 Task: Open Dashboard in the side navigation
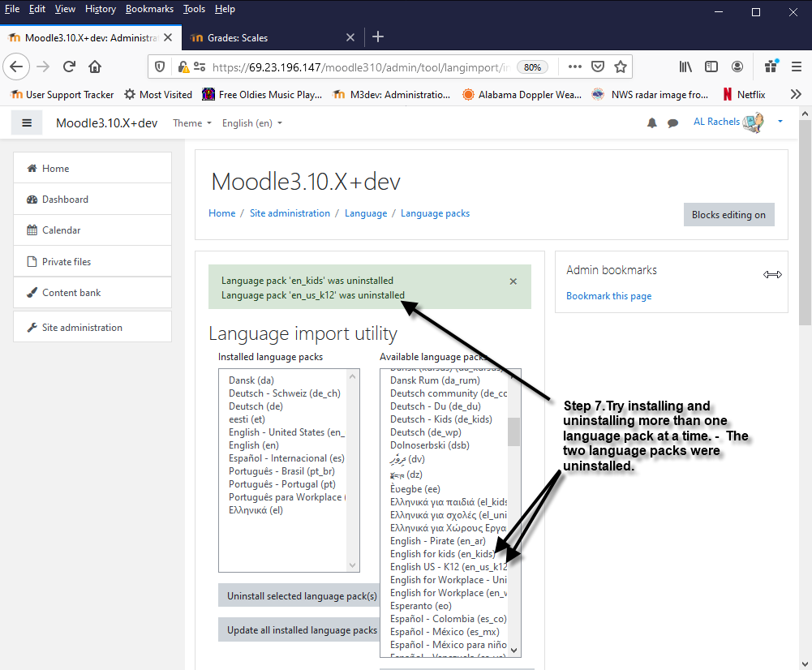(x=92, y=200)
